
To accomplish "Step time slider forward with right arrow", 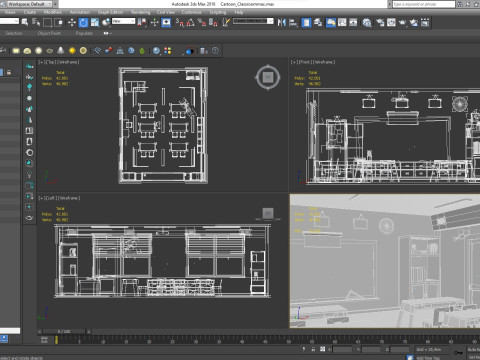I will tap(89, 332).
